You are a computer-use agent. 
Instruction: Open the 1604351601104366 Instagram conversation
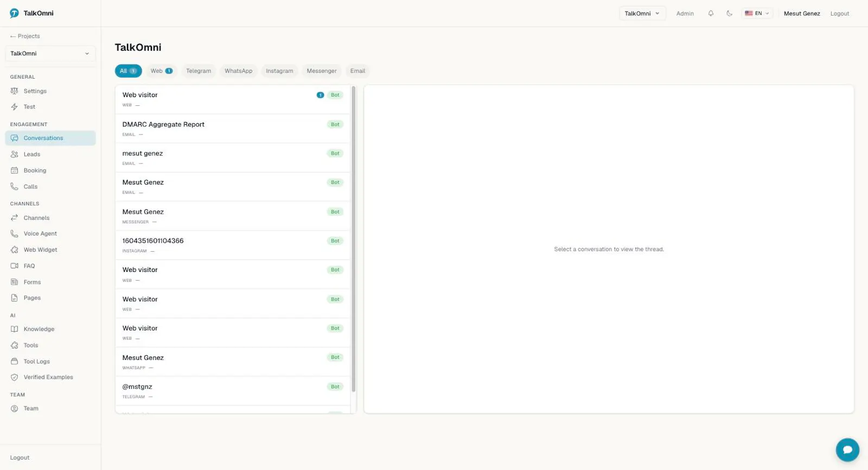(x=233, y=245)
